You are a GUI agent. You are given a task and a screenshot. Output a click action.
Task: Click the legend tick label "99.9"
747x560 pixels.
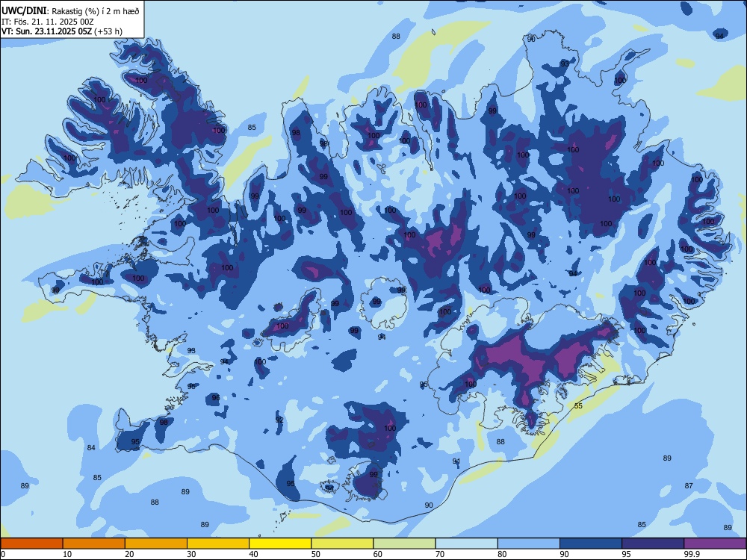[692, 554]
